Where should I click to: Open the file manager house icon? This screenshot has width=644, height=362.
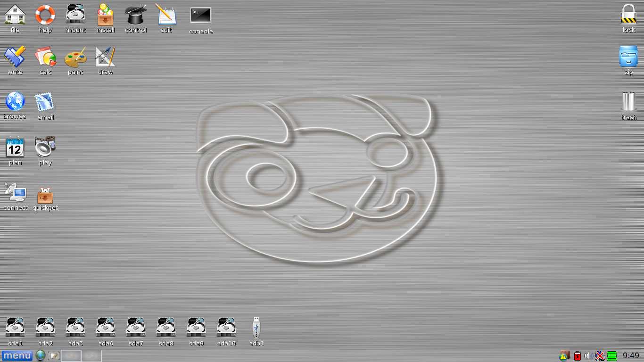[x=15, y=15]
